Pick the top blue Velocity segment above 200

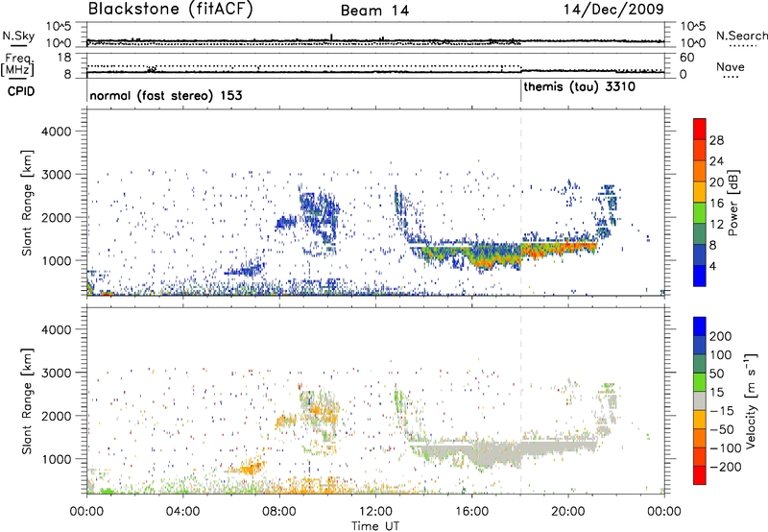coord(700,326)
